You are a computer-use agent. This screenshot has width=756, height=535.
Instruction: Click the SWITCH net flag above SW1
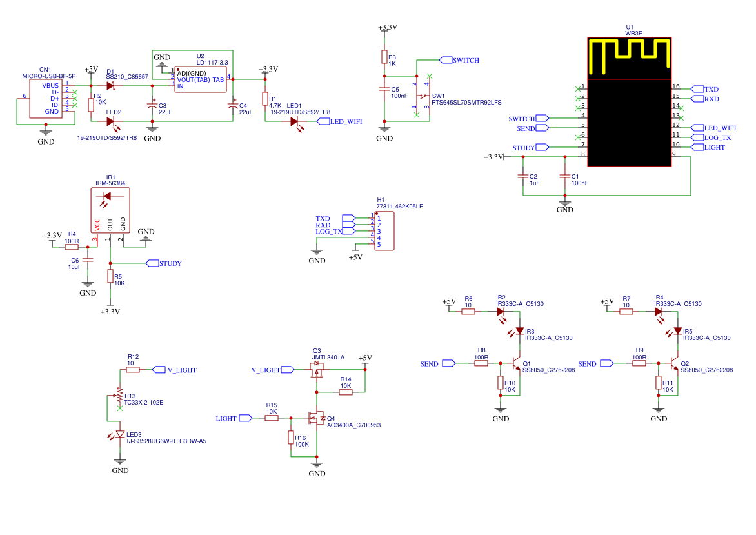tap(459, 60)
